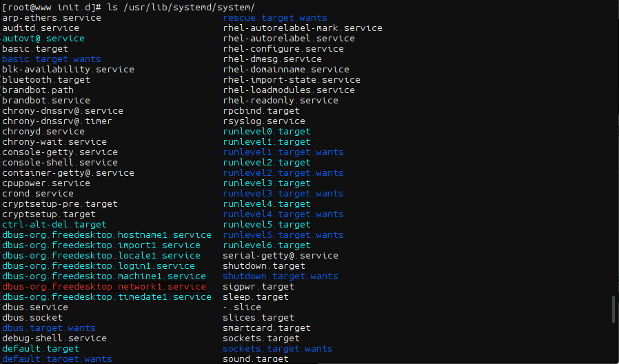Select runlevel6.target entry
Viewport: 619px width, 364px height.
point(267,245)
